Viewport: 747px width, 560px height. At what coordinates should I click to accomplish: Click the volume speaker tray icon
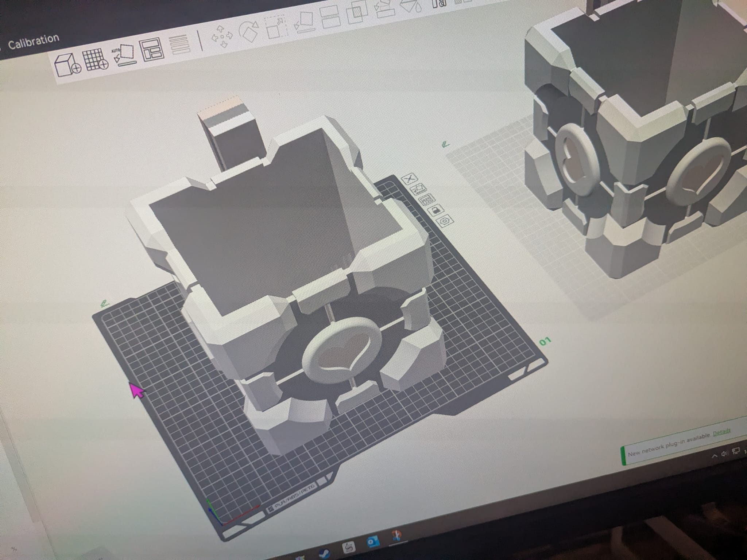(x=725, y=453)
